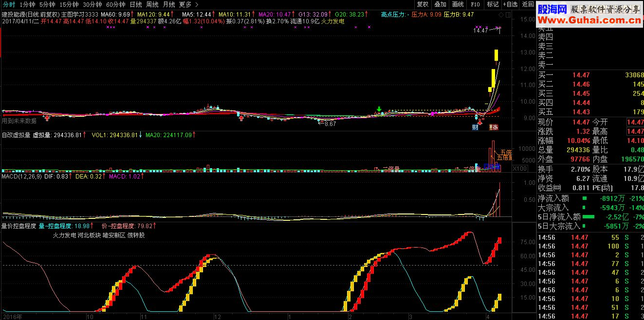Open the 画线 drawing tools
The image size is (644, 320).
pyautogui.click(x=458, y=4)
